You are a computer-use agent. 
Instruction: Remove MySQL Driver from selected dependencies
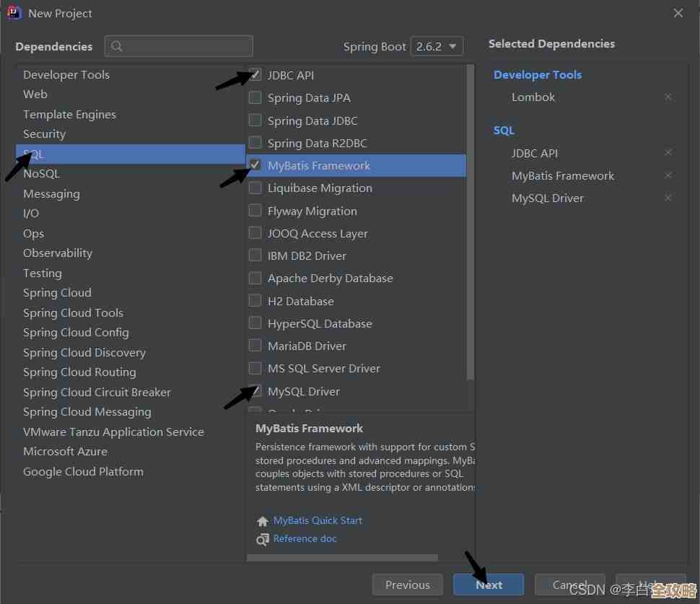[668, 198]
